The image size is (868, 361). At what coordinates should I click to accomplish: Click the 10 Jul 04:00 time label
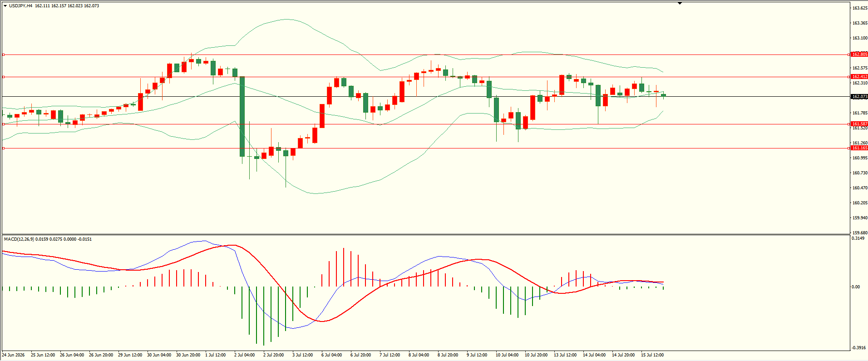[x=507, y=355]
